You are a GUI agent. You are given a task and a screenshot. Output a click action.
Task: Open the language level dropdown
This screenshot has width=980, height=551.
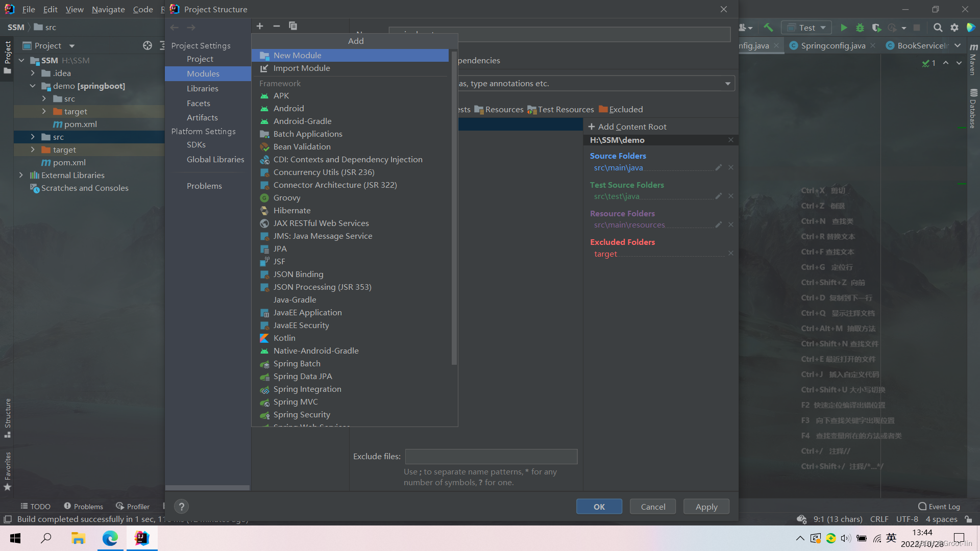(728, 84)
